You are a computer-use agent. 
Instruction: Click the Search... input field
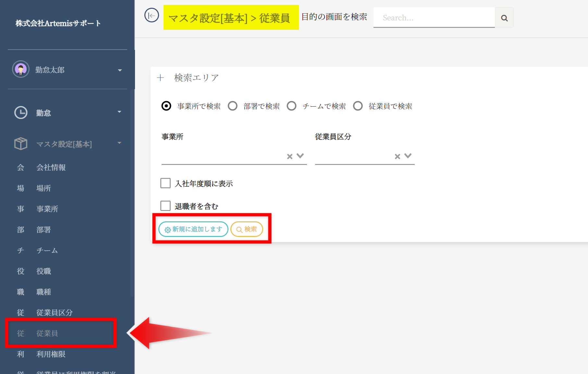(x=434, y=18)
